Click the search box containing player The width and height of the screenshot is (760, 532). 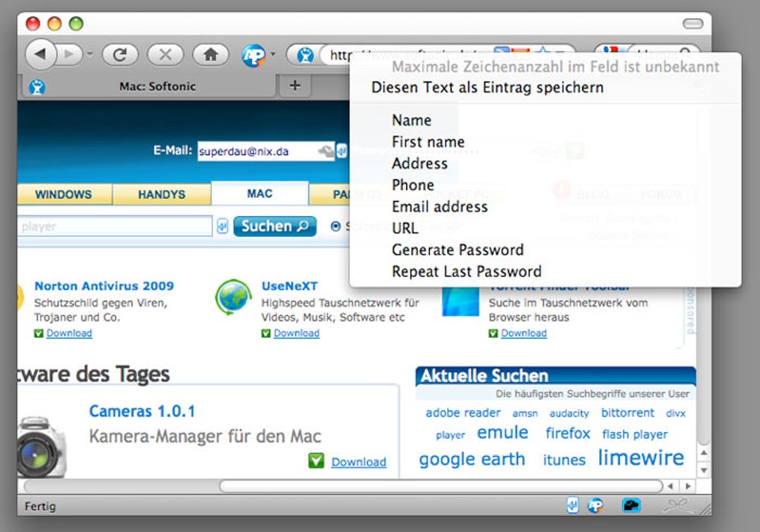click(115, 227)
